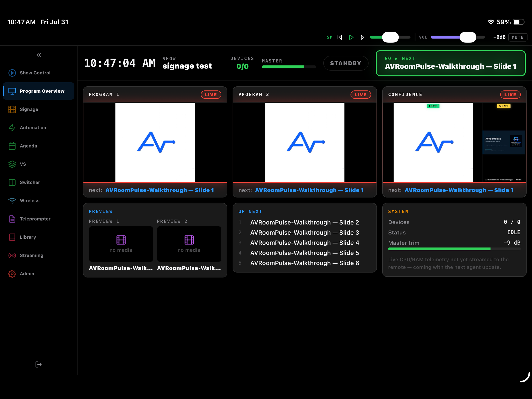
Task: Click the Preview 2 film strip icon
Action: 189,240
